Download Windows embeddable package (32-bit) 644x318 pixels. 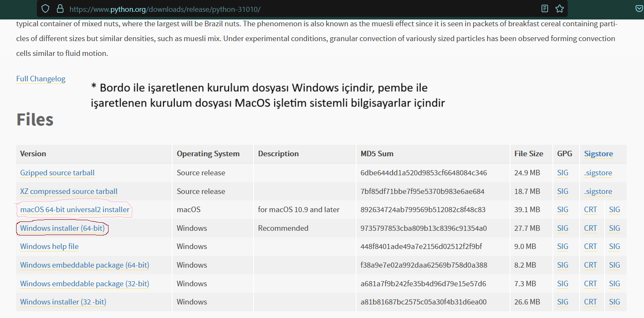click(x=84, y=284)
